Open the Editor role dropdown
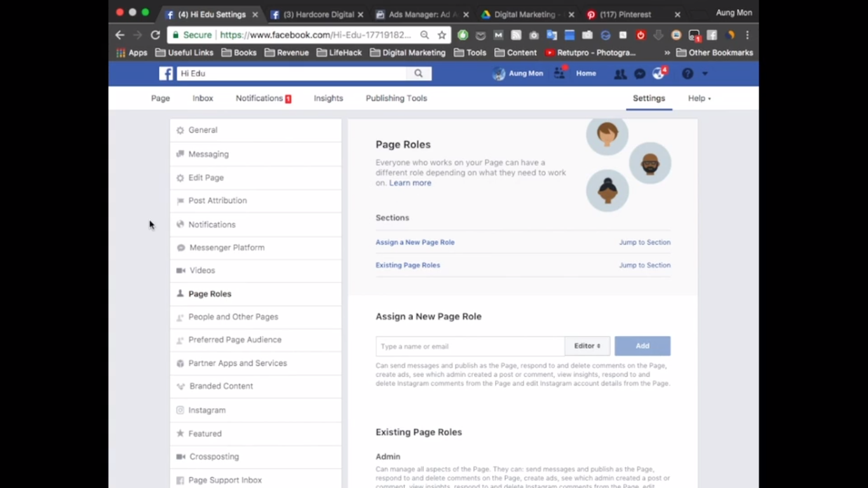Screen dimensions: 868x488 (588, 346)
